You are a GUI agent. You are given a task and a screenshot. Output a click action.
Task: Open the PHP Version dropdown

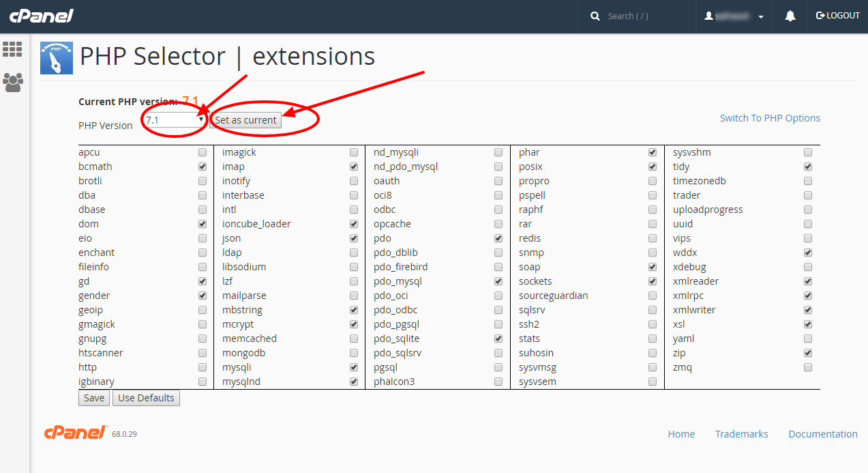175,119
